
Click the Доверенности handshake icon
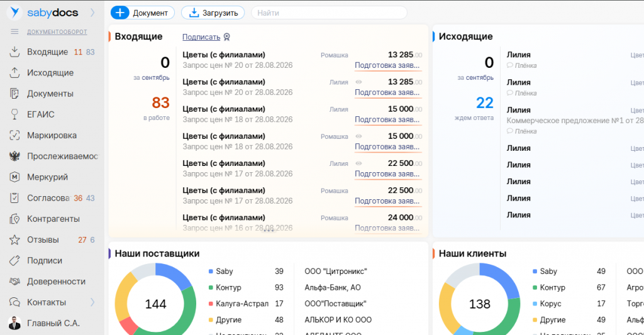[x=15, y=282]
